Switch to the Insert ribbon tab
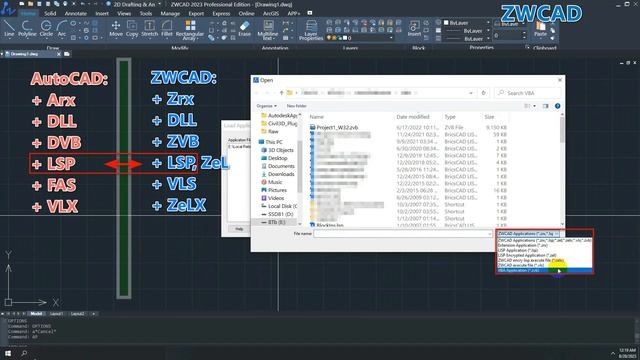This screenshot has width=640, height=360. (x=102, y=13)
